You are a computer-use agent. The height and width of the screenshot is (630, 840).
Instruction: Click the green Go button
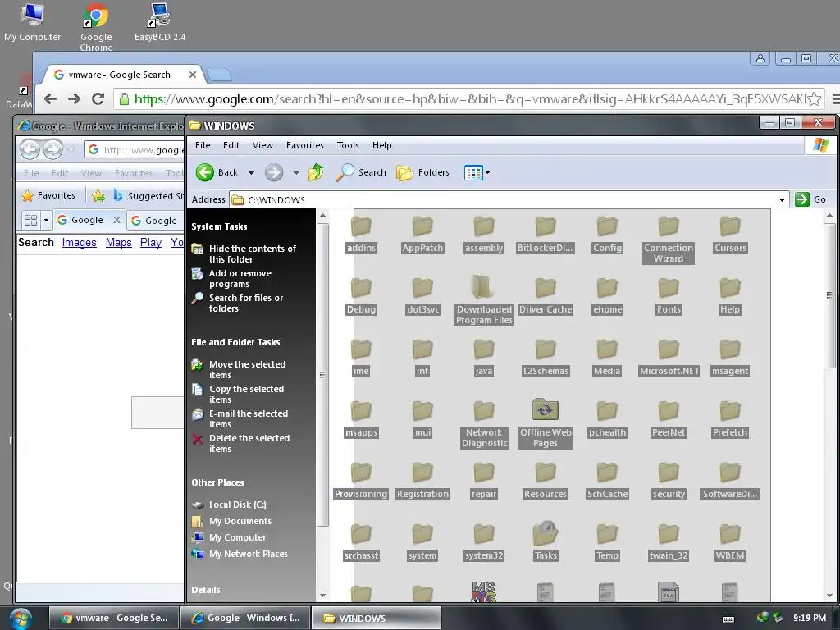pyautogui.click(x=810, y=199)
